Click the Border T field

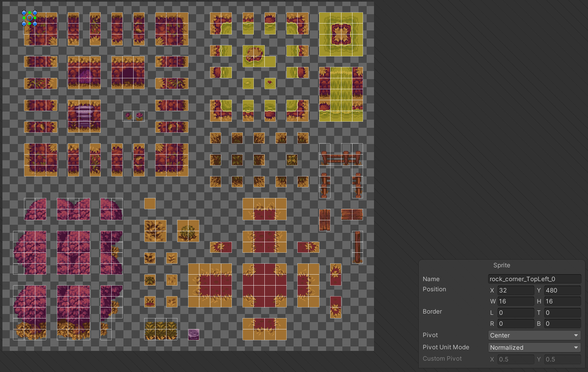tap(563, 312)
